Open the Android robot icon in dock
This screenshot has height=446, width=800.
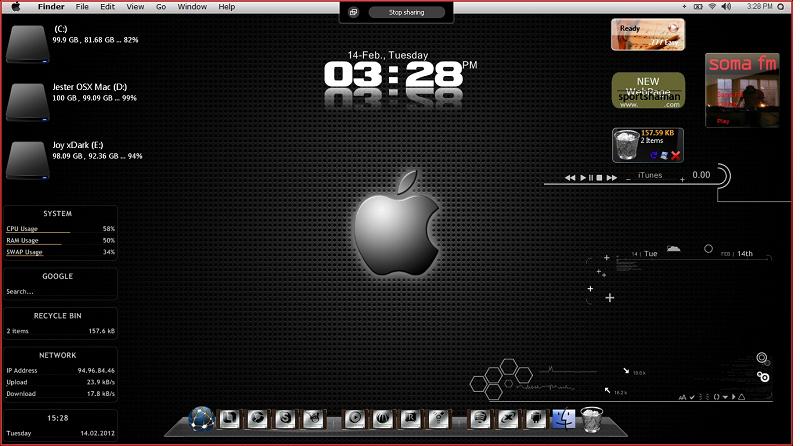click(536, 419)
